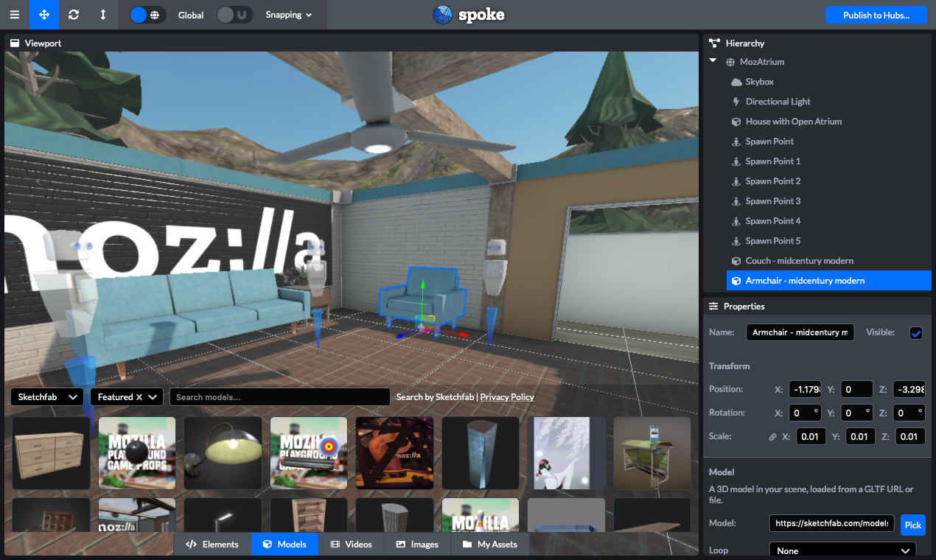Image resolution: width=936 pixels, height=560 pixels.
Task: Uncheck the Visible checkbox
Action: [x=916, y=333]
